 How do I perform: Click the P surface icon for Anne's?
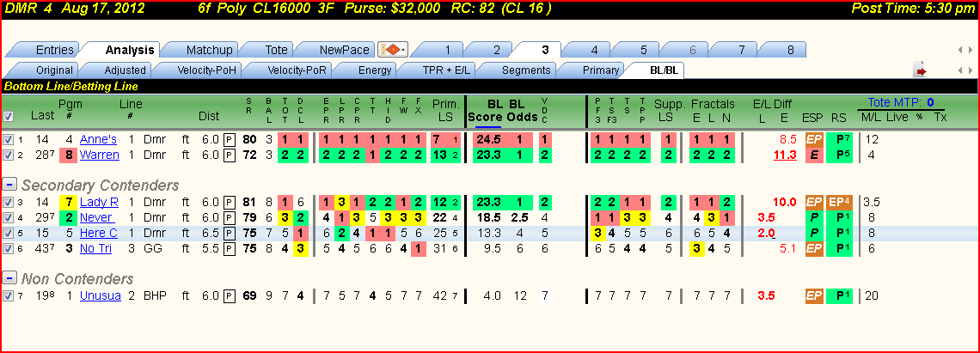230,140
